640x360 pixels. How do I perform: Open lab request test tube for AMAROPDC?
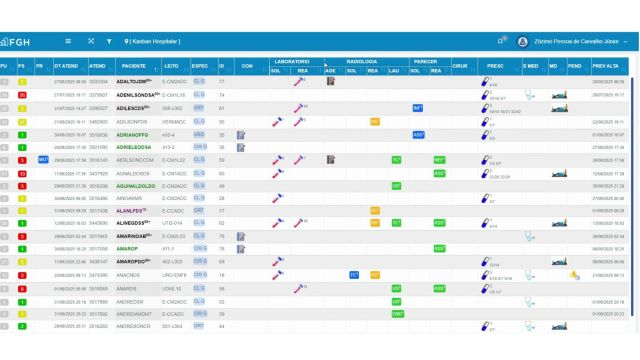coord(278,261)
